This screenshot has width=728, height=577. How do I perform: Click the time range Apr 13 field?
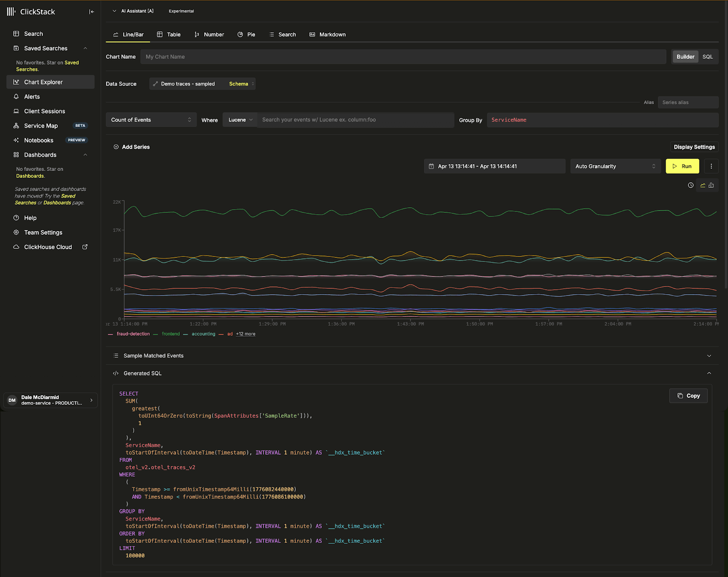point(494,166)
